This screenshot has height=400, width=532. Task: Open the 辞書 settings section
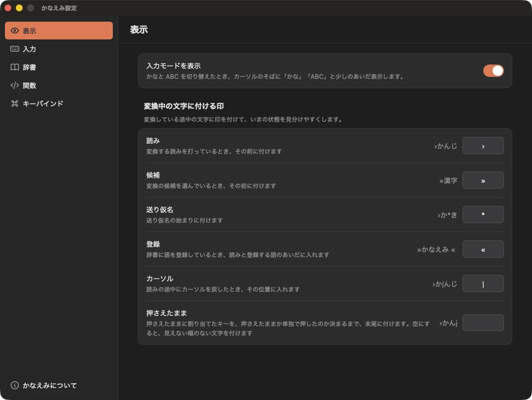coord(59,67)
